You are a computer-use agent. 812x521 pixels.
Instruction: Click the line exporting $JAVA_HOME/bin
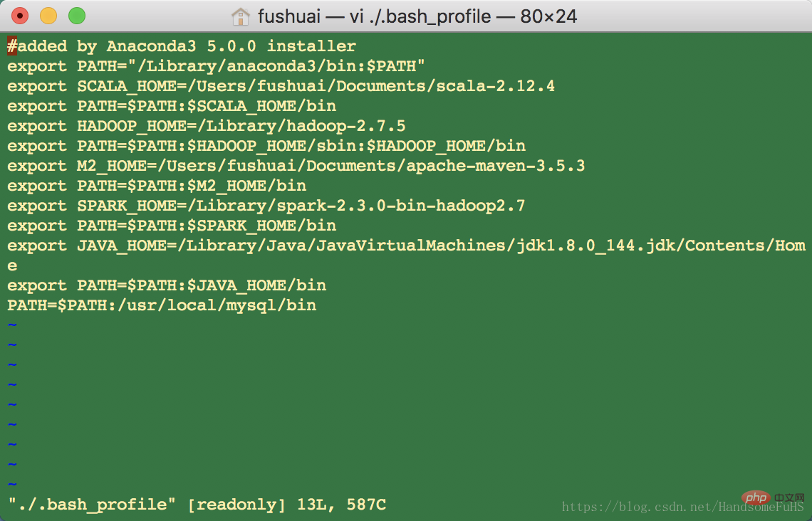167,285
